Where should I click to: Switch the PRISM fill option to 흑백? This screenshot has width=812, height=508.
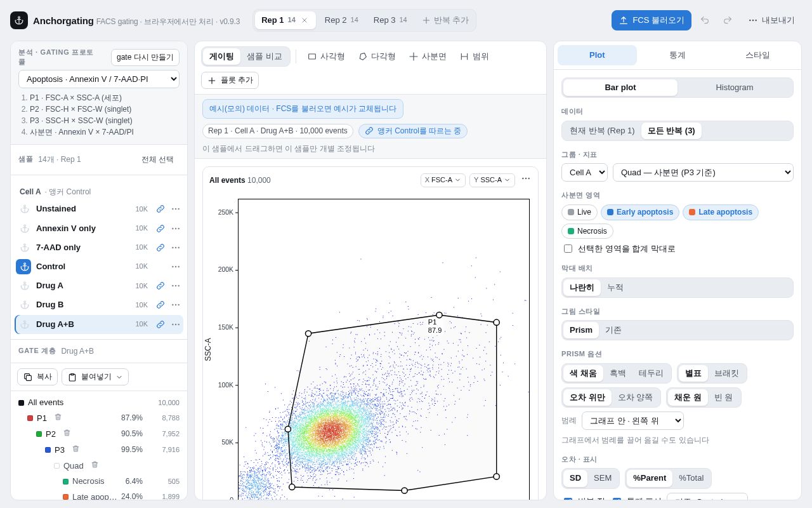point(618,373)
